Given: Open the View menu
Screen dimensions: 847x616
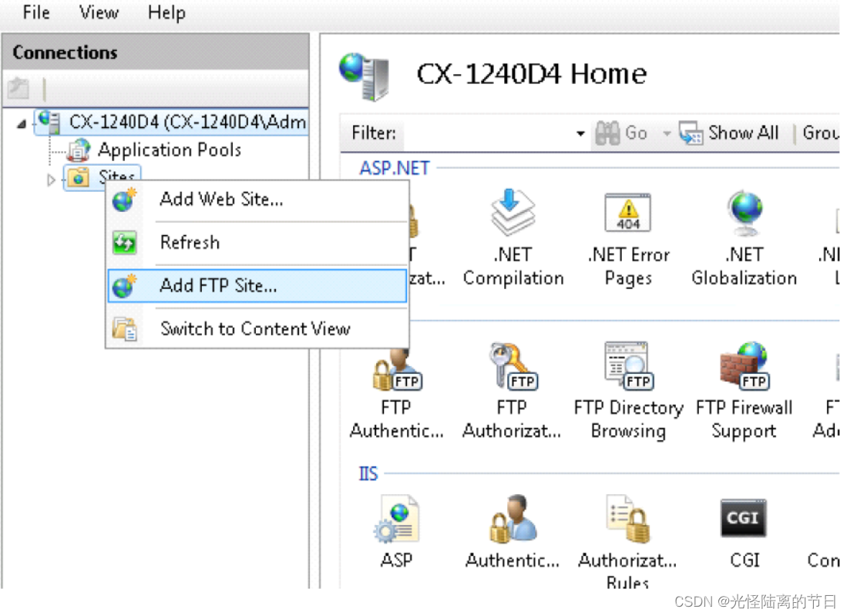Looking at the screenshot, I should [99, 12].
